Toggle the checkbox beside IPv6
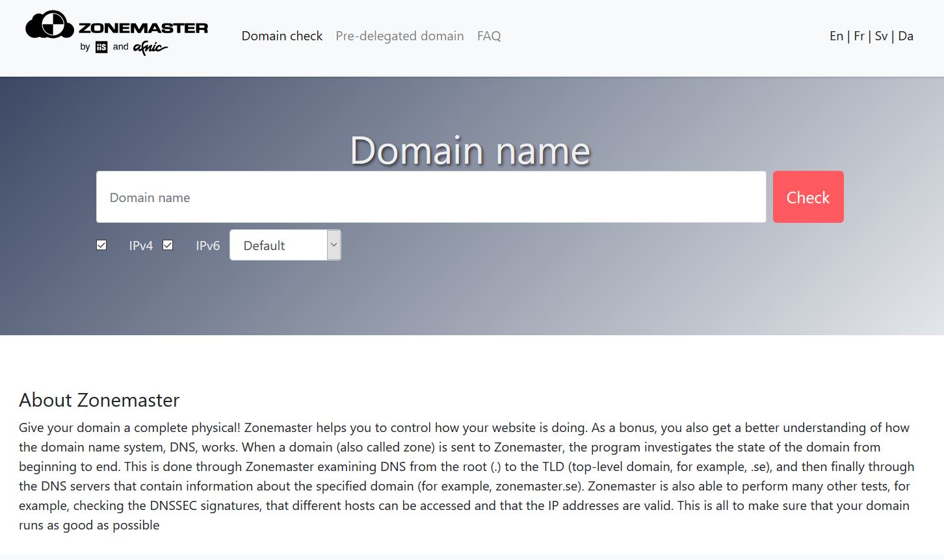 (168, 245)
